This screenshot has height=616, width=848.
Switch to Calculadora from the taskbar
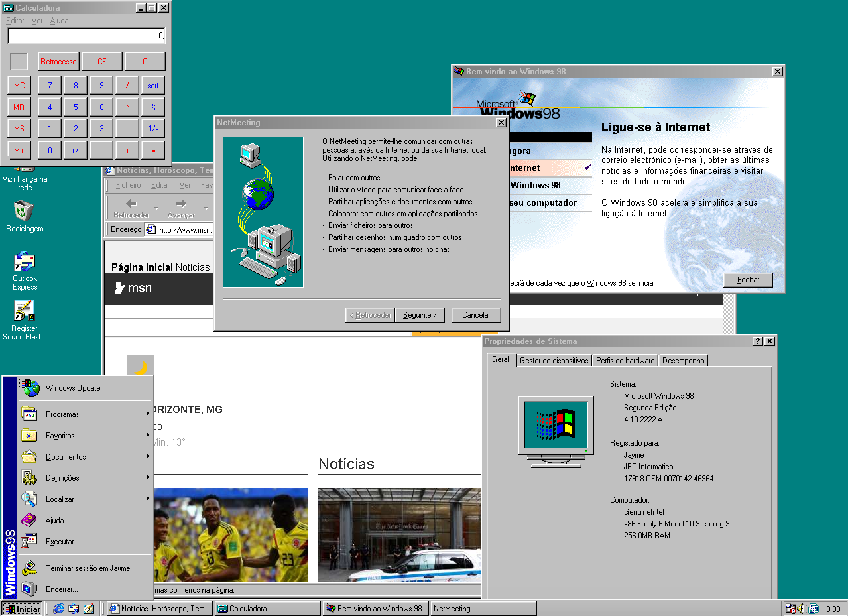coord(267,609)
